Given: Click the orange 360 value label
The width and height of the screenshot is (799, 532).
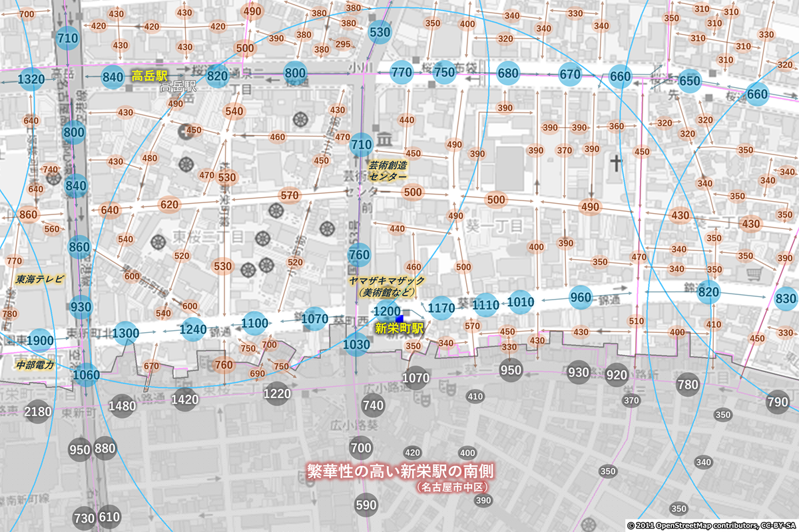Looking at the screenshot, I should pyautogui.click(x=617, y=127).
